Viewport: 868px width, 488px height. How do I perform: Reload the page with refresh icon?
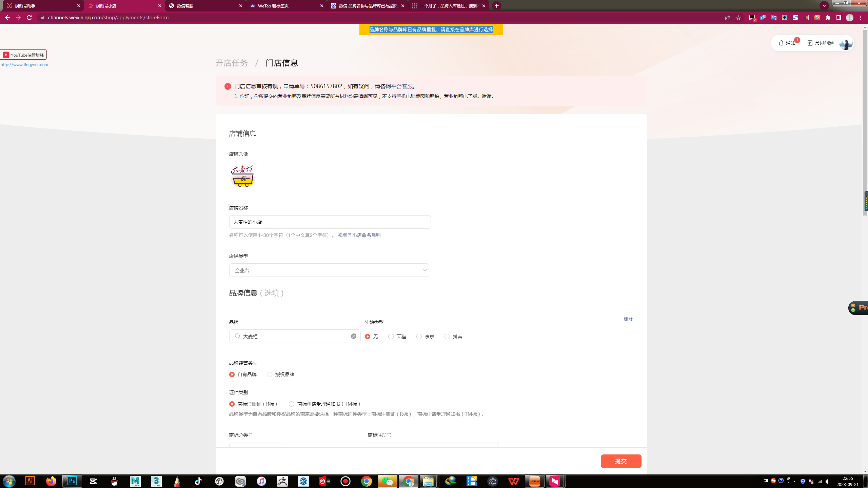coord(29,18)
